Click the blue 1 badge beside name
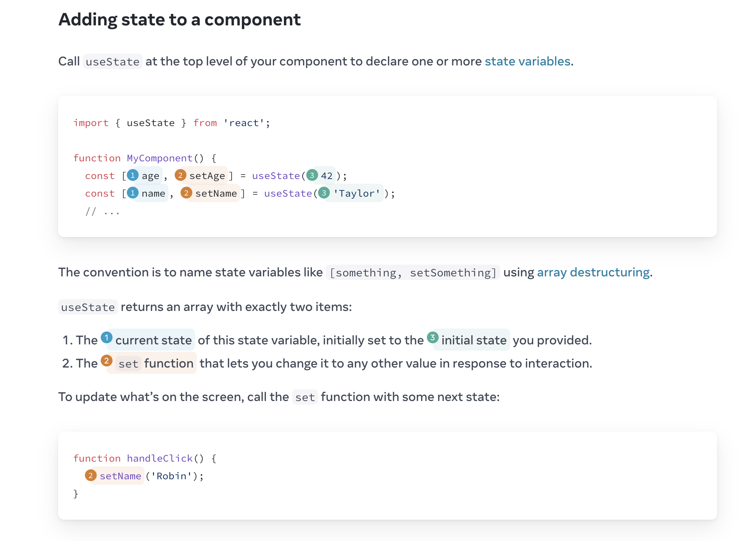 133,193
